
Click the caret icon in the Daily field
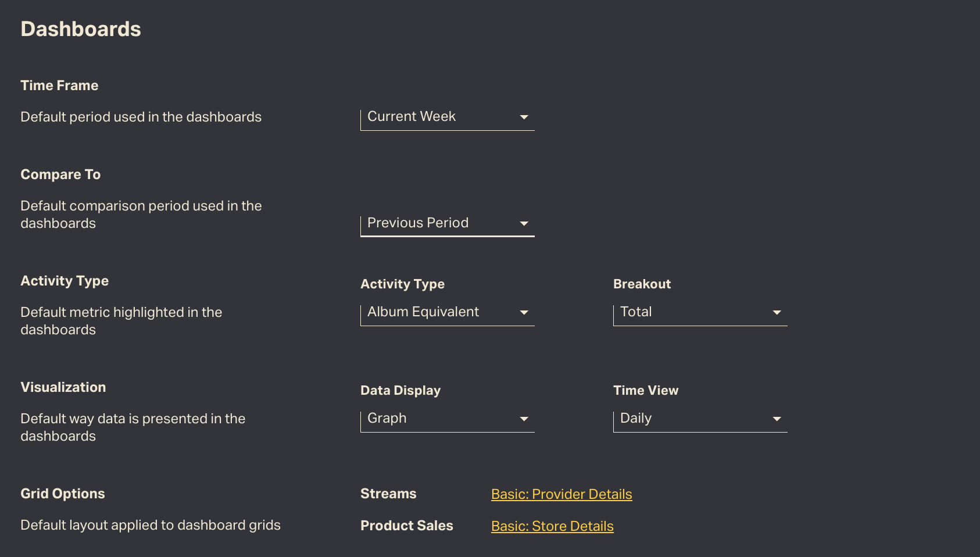coord(777,419)
